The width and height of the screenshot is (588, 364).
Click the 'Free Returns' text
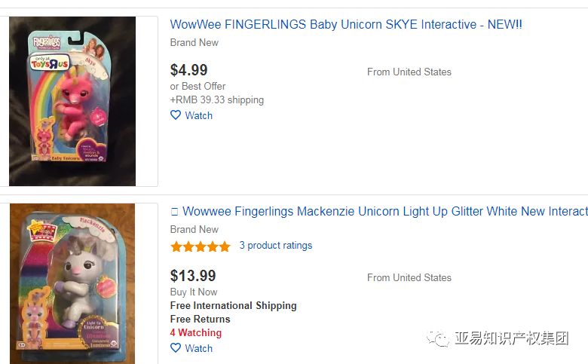[201, 319]
